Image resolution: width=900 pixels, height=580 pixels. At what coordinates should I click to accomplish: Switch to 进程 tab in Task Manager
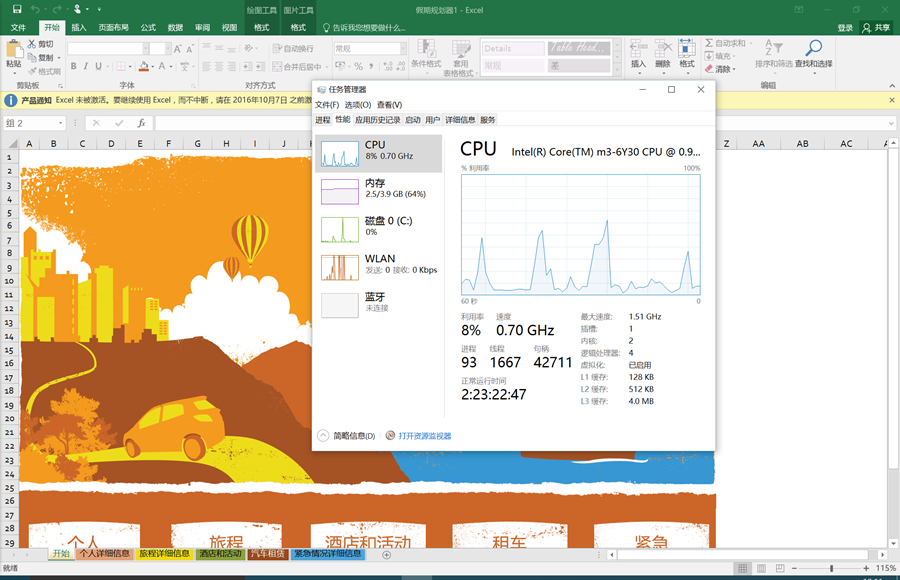tap(322, 120)
